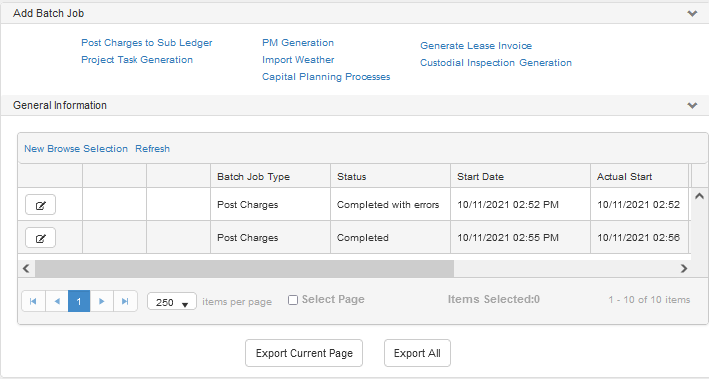
Task: Click Export All button
Action: coord(417,353)
